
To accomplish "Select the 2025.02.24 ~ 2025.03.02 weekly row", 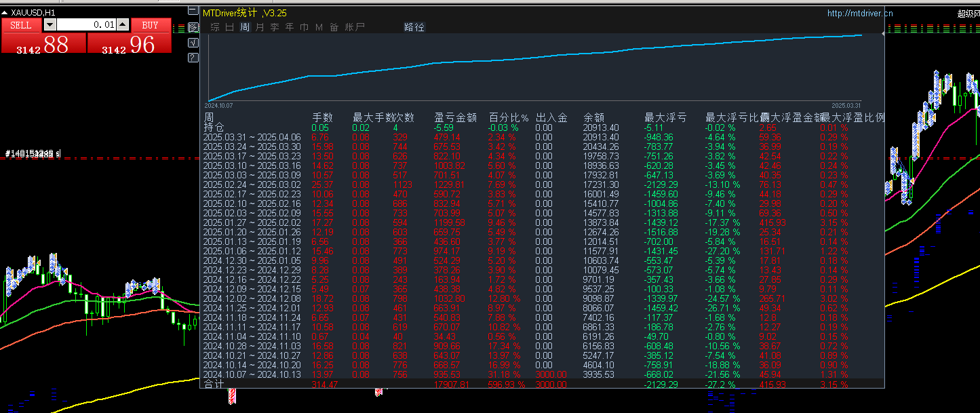I will click(543, 184).
